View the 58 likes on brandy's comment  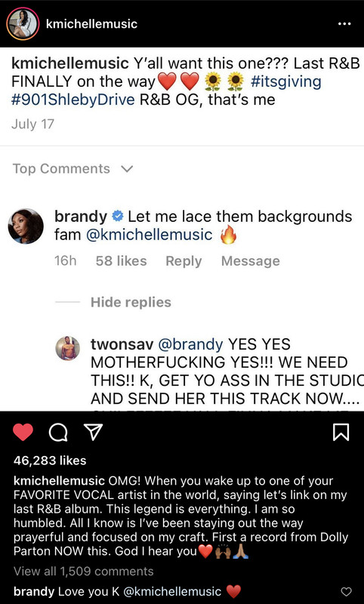122,261
